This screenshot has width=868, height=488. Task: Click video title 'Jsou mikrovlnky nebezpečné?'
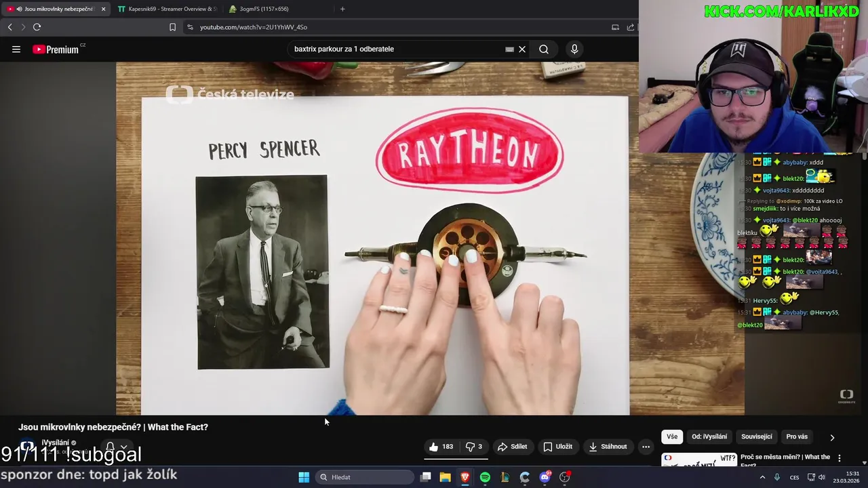coord(113,427)
